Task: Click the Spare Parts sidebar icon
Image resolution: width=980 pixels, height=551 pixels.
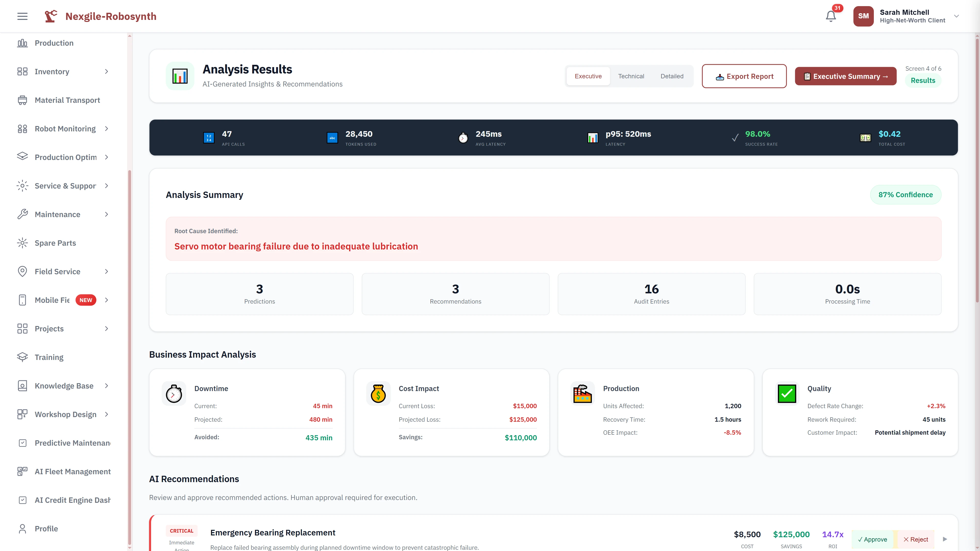Action: [22, 243]
